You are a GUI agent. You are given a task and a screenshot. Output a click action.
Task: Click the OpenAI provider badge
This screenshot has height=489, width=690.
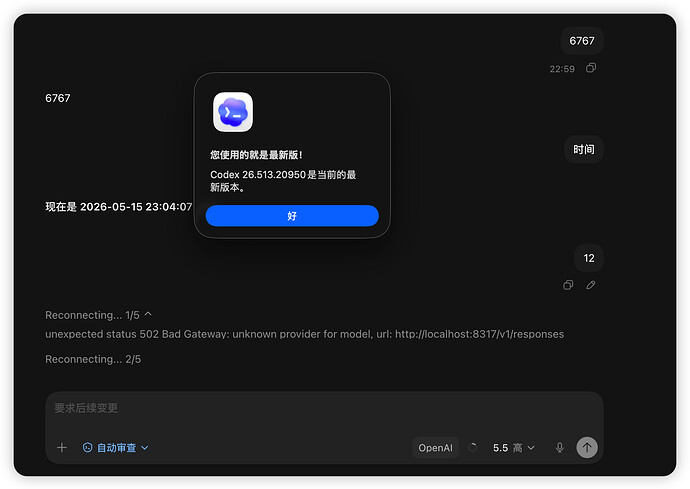point(435,448)
